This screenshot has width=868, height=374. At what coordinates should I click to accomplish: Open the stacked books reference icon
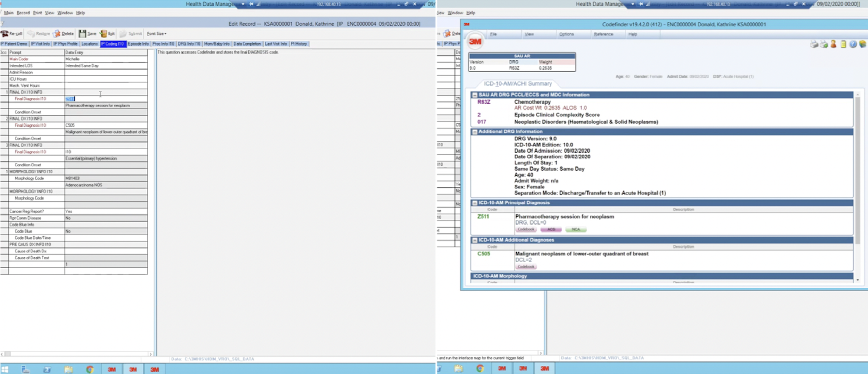(x=862, y=44)
